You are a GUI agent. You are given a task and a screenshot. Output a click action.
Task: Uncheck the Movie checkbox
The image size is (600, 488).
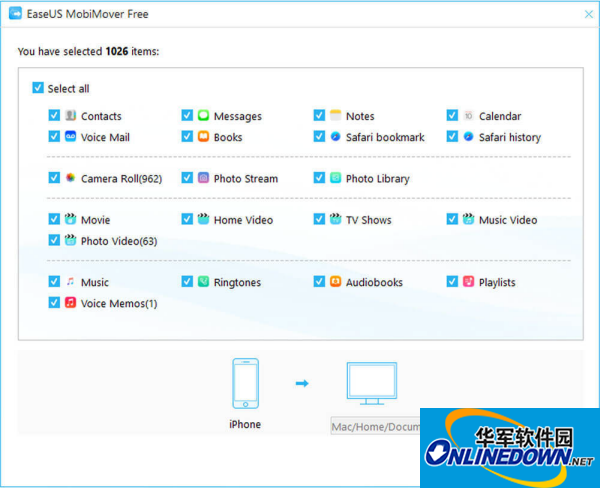pyautogui.click(x=54, y=219)
